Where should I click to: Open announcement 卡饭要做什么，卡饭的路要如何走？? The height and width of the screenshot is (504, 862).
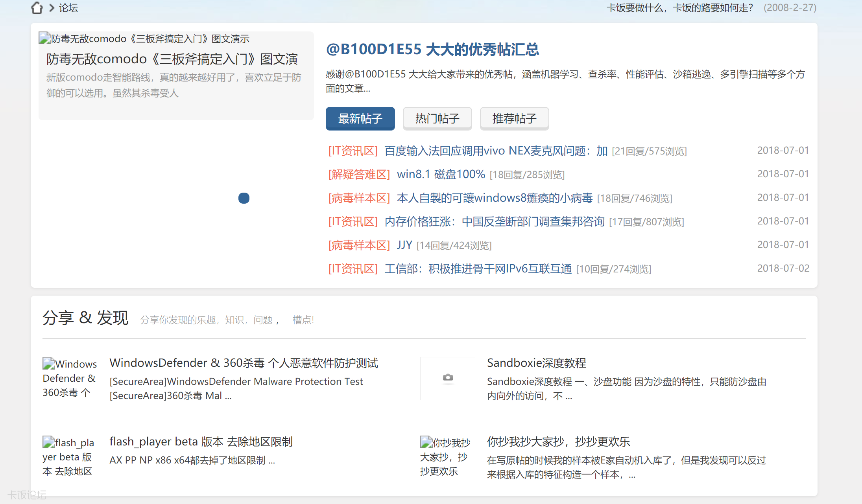679,8
